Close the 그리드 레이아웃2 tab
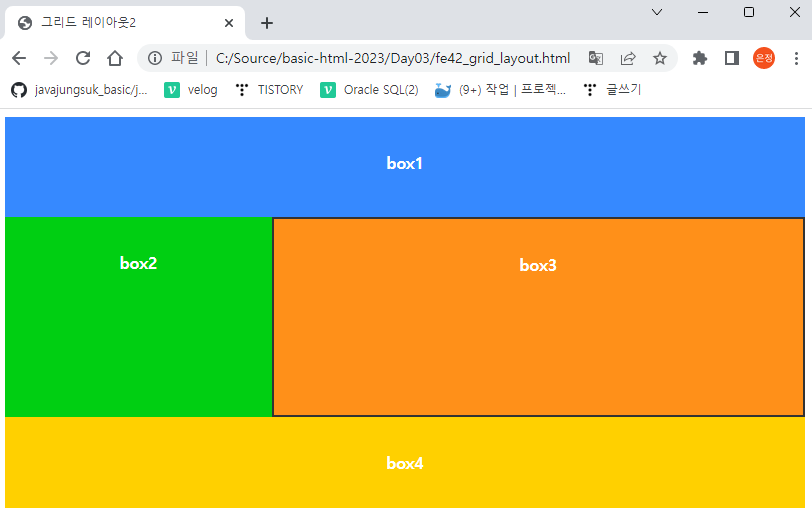 point(229,23)
